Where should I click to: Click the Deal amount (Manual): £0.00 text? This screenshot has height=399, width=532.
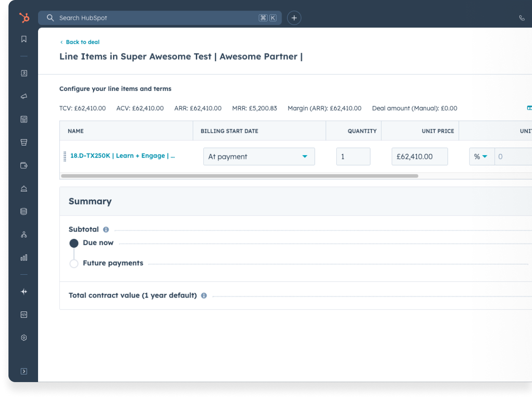coord(414,108)
